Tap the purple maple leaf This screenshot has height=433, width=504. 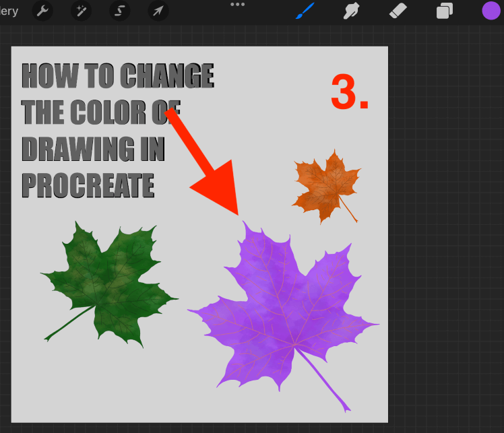point(284,317)
